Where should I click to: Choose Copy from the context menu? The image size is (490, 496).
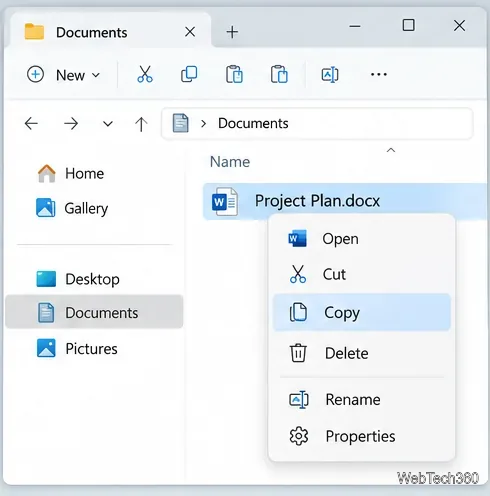coord(362,312)
